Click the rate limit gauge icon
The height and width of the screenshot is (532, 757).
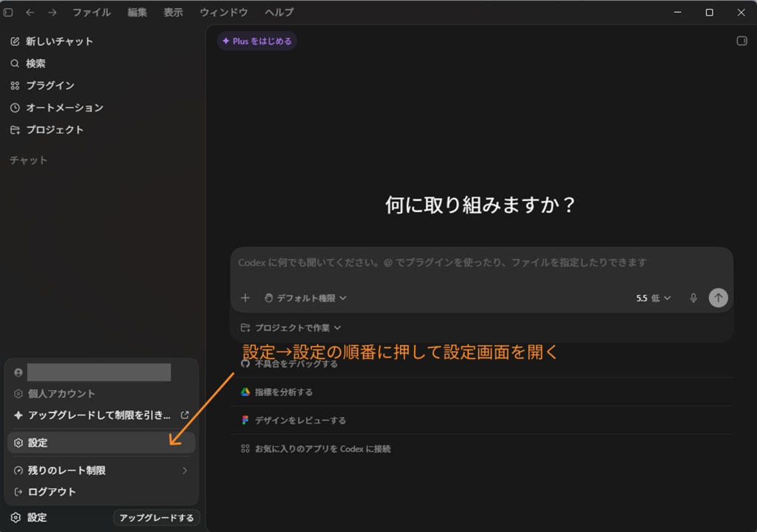point(18,470)
